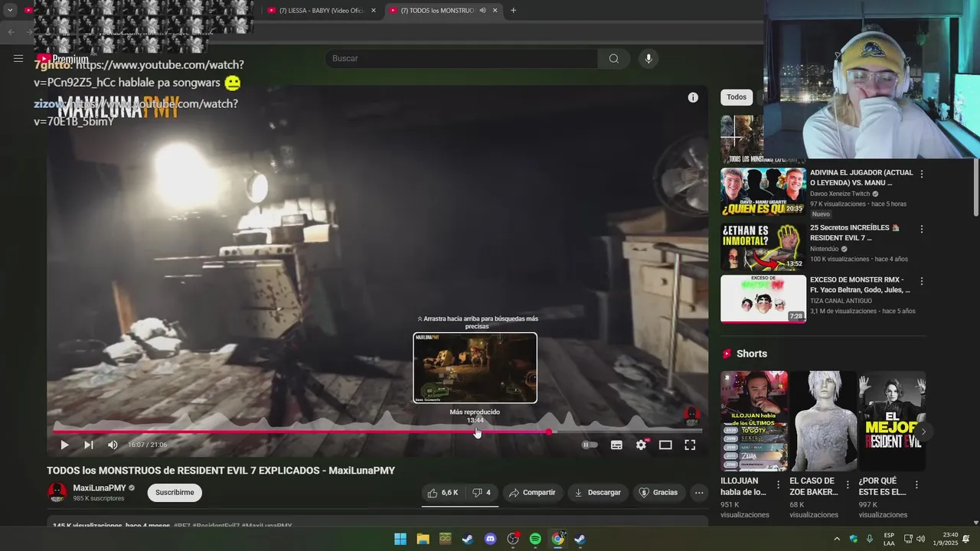Image resolution: width=980 pixels, height=551 pixels.
Task: Click the MaxiLunaPMY channel watermark in player
Action: tap(691, 416)
